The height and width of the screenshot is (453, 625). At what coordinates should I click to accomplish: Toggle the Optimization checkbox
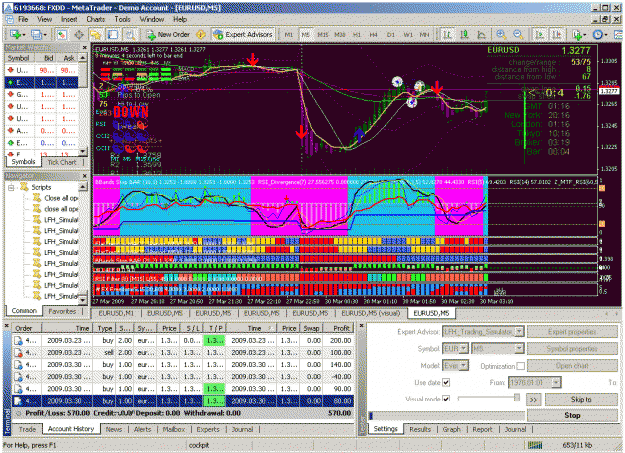[x=521, y=366]
